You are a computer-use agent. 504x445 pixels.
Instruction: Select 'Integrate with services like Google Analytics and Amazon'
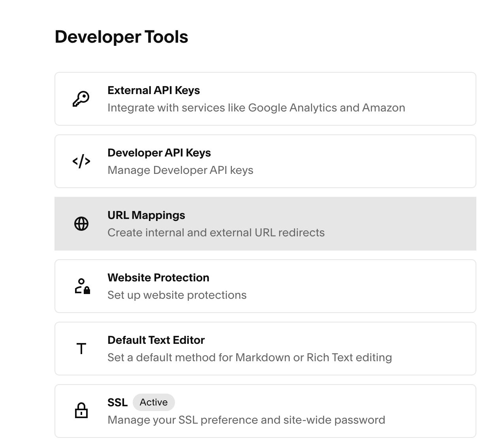coord(256,108)
